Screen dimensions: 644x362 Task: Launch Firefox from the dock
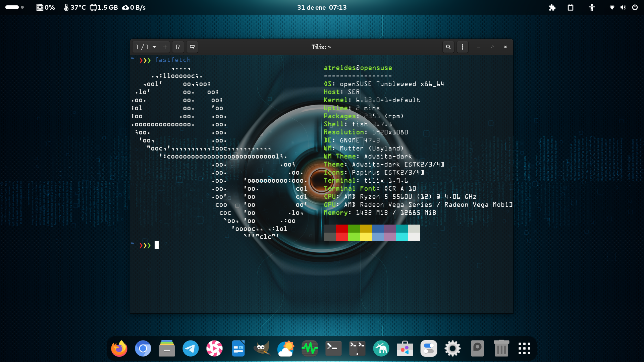119,349
